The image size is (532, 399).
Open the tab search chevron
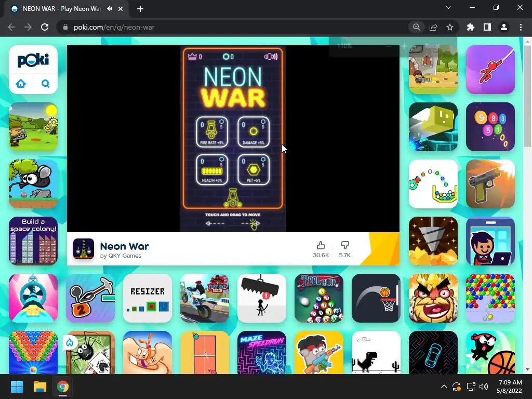tap(448, 7)
